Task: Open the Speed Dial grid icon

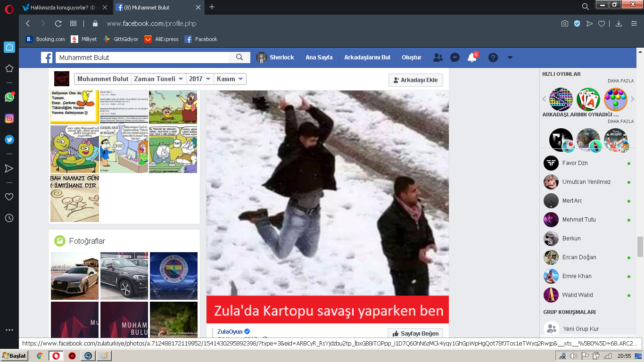Action: click(x=73, y=24)
